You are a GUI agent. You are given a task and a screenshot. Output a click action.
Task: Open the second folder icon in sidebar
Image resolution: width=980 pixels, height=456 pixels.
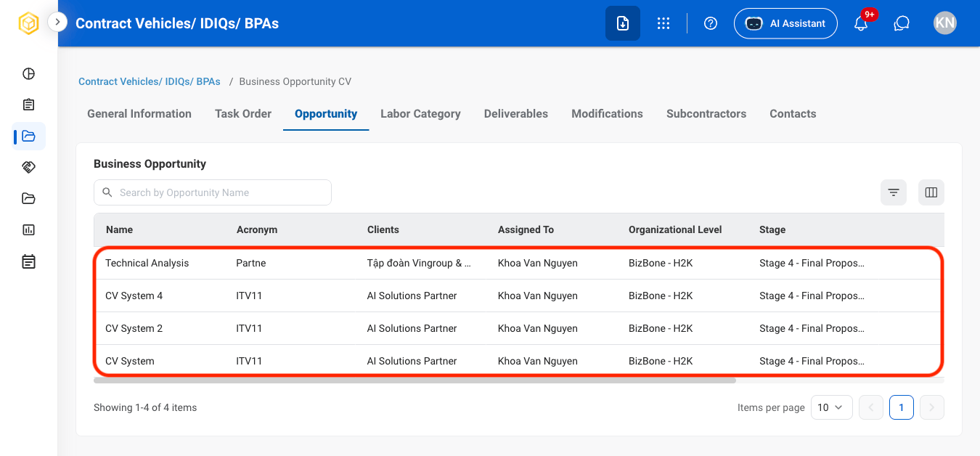point(28,198)
